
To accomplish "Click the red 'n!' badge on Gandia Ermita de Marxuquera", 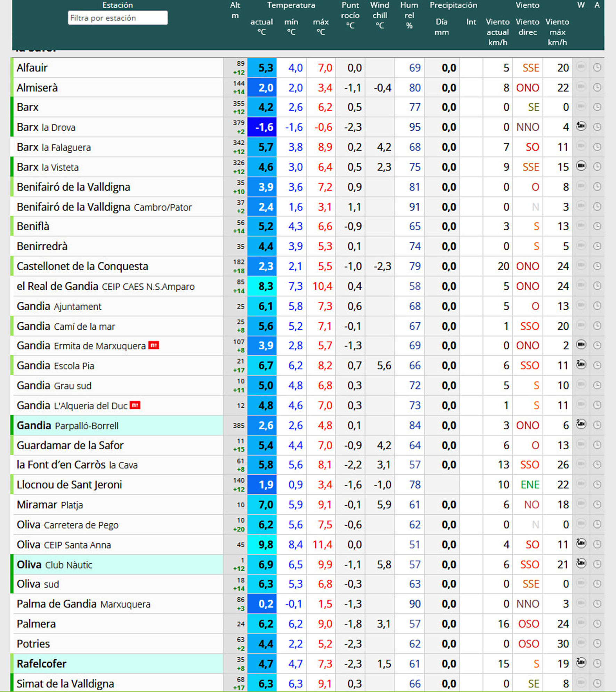I will click(154, 345).
